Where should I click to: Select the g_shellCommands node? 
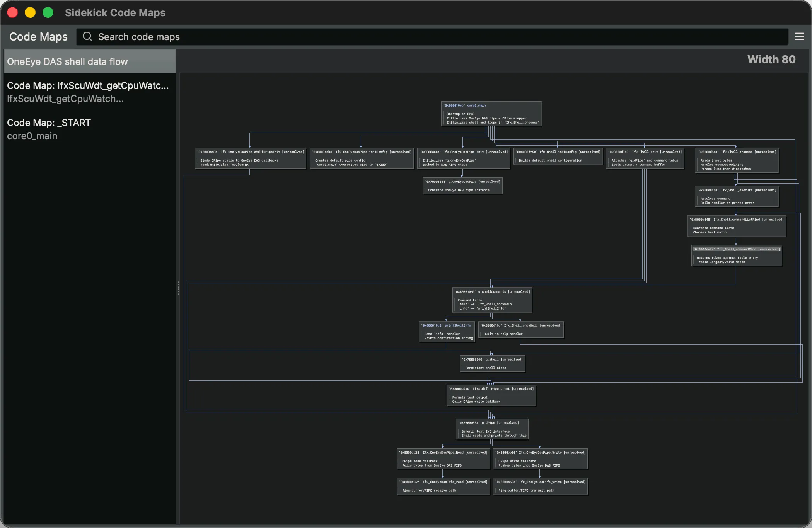pos(492,300)
